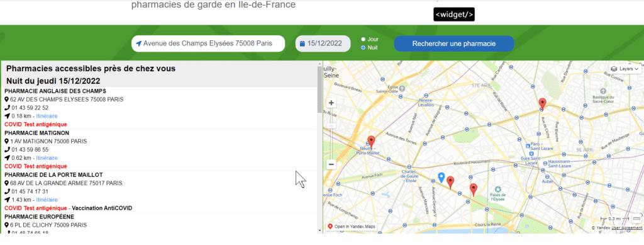Click the calendar icon in the date field

(x=303, y=43)
